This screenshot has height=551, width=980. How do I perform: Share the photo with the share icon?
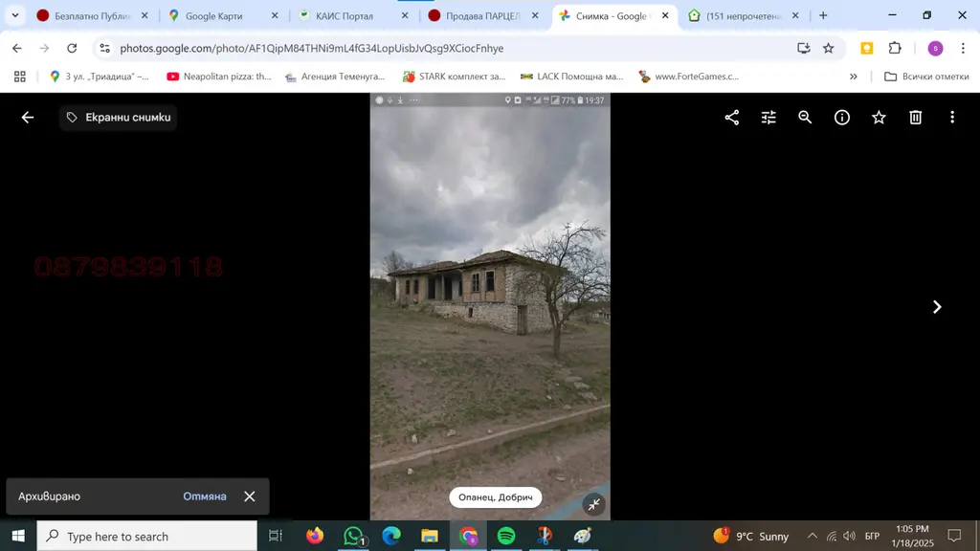tap(732, 118)
